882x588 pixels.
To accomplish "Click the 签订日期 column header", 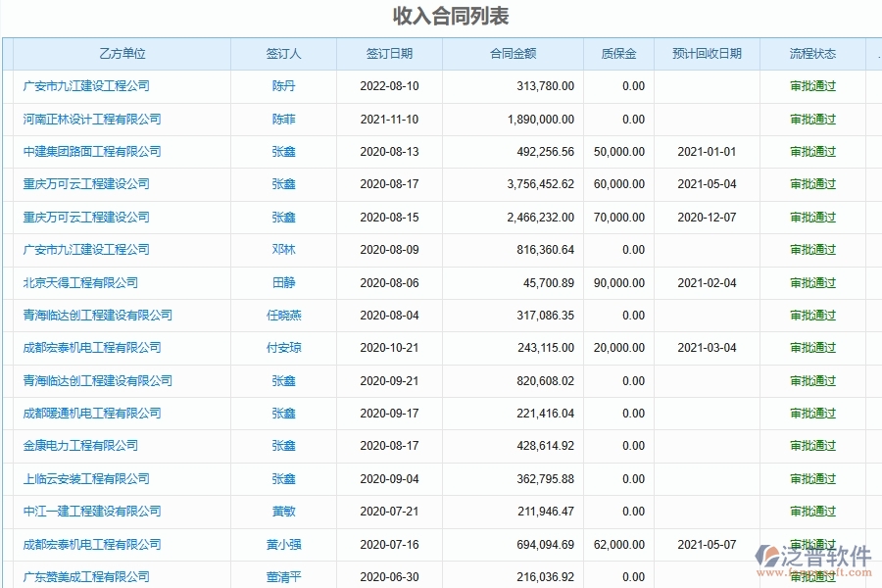I will coord(387,54).
